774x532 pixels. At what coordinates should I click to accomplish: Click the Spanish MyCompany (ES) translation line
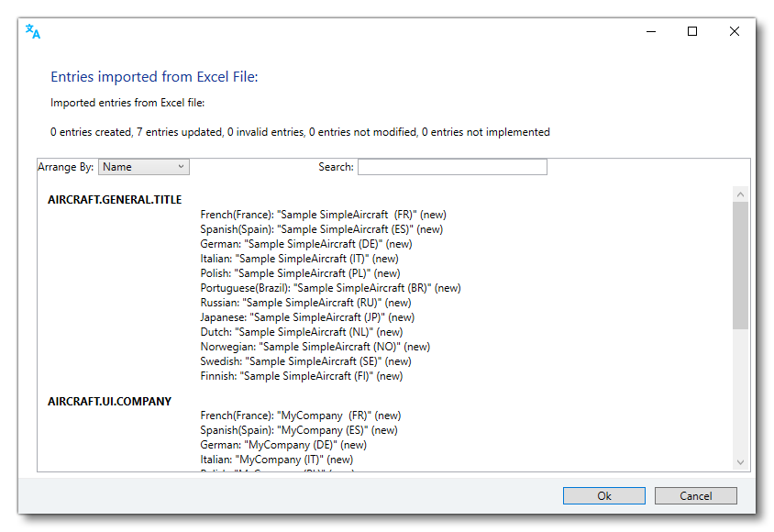[301, 429]
